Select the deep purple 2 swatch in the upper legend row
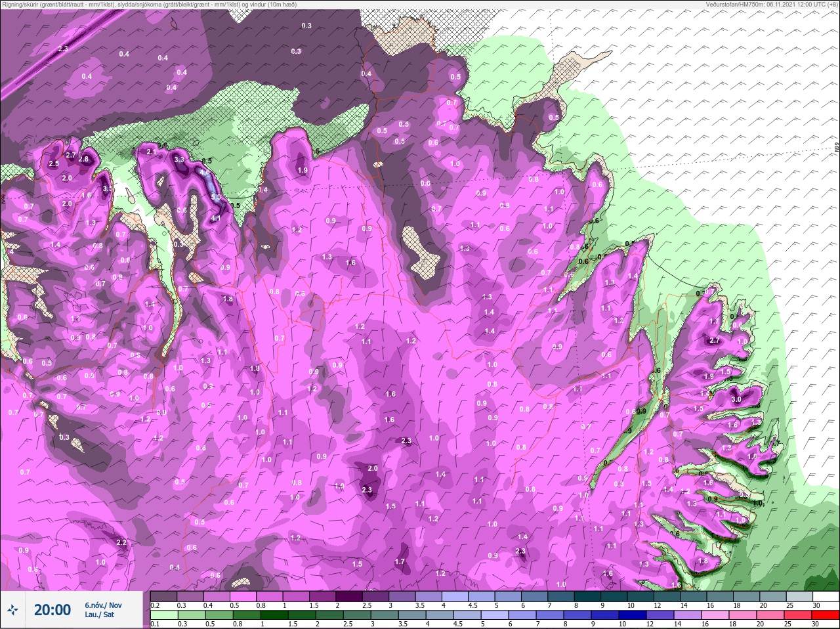The width and height of the screenshot is (840, 629). point(350,596)
